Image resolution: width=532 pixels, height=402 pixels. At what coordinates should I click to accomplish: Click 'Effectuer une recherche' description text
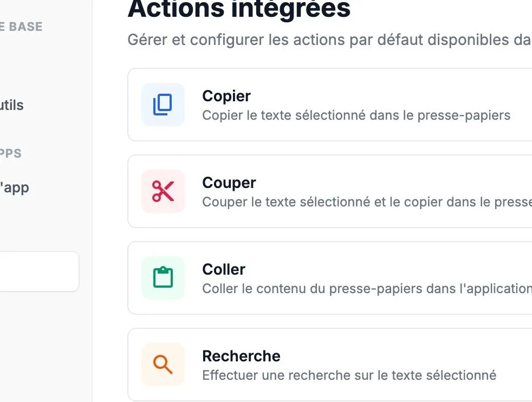pyautogui.click(x=349, y=375)
